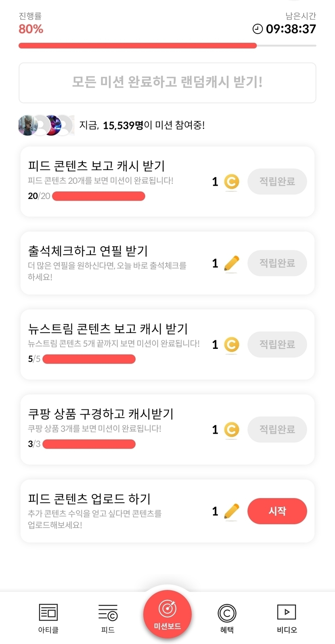Tap 모든 미션 완료하고 랜덤캐시 받기 button

coord(167,82)
